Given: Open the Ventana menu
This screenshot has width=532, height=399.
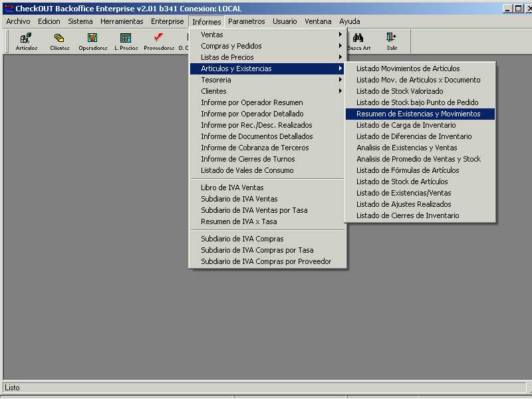Looking at the screenshot, I should point(318,21).
